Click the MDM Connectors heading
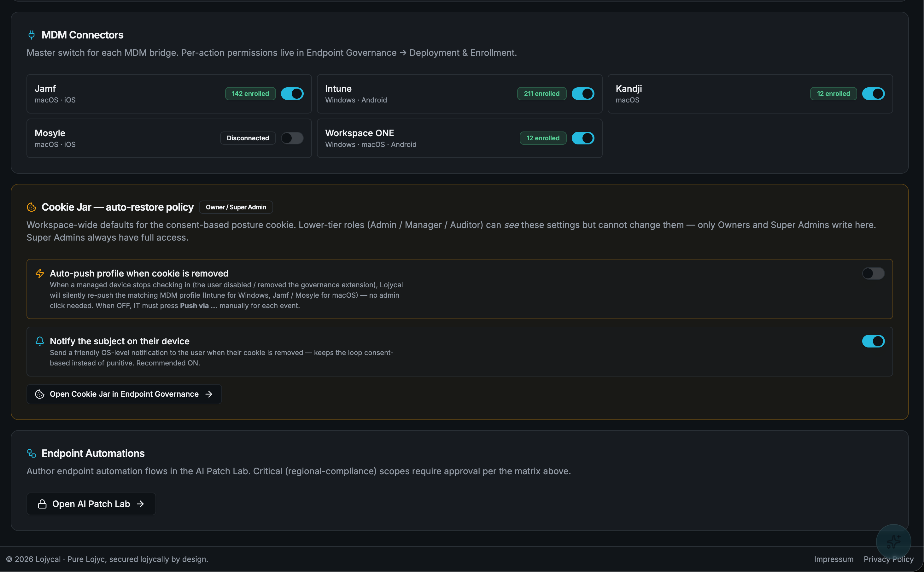The height and width of the screenshot is (572, 924). coord(82,35)
